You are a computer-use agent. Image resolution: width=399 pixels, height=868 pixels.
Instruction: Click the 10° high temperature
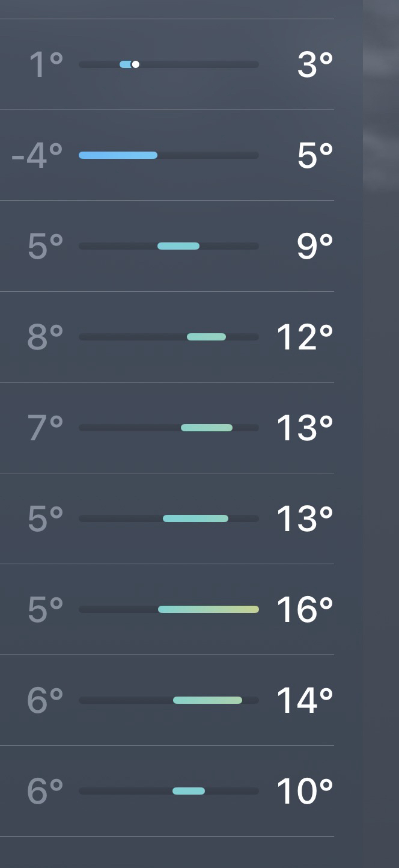point(305,791)
